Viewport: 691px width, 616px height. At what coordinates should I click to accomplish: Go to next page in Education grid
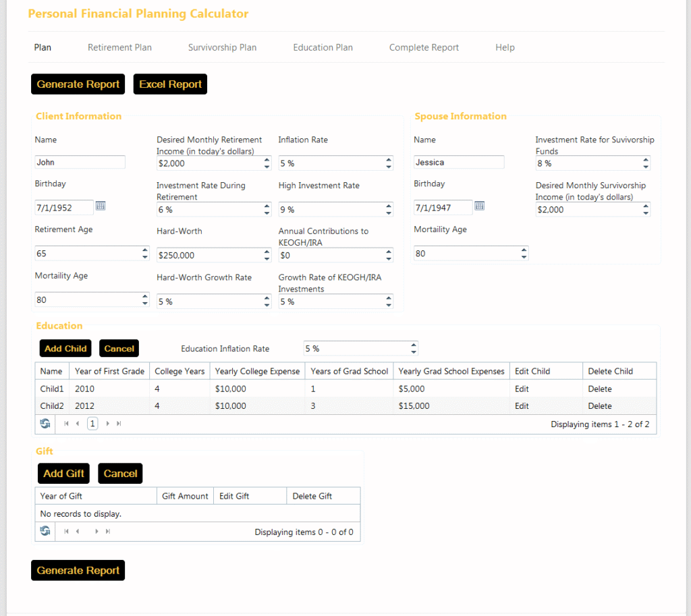coord(107,424)
